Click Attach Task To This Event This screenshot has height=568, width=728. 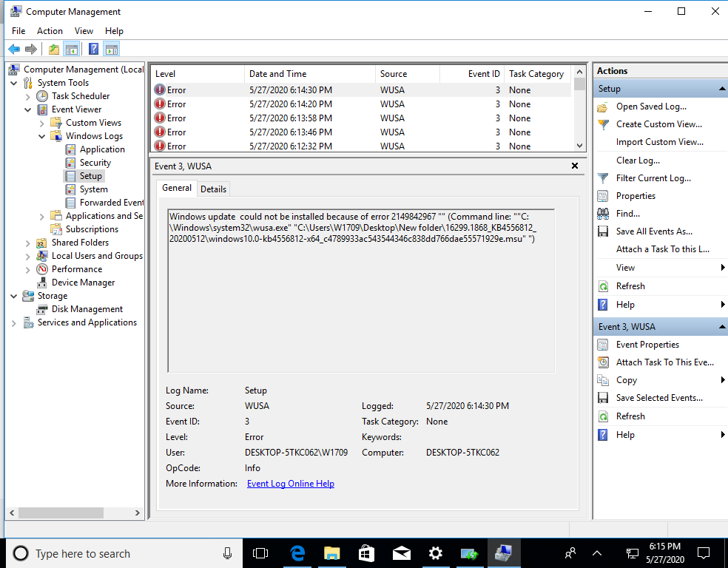pos(665,362)
